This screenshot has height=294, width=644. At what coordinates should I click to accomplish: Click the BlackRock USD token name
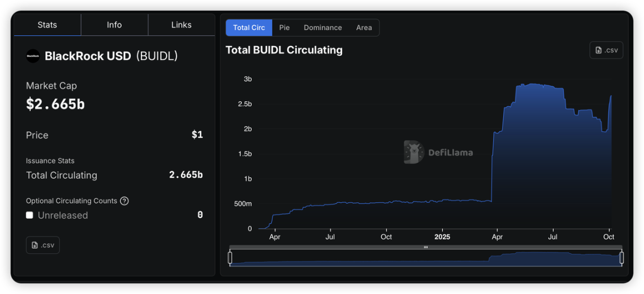click(x=88, y=56)
